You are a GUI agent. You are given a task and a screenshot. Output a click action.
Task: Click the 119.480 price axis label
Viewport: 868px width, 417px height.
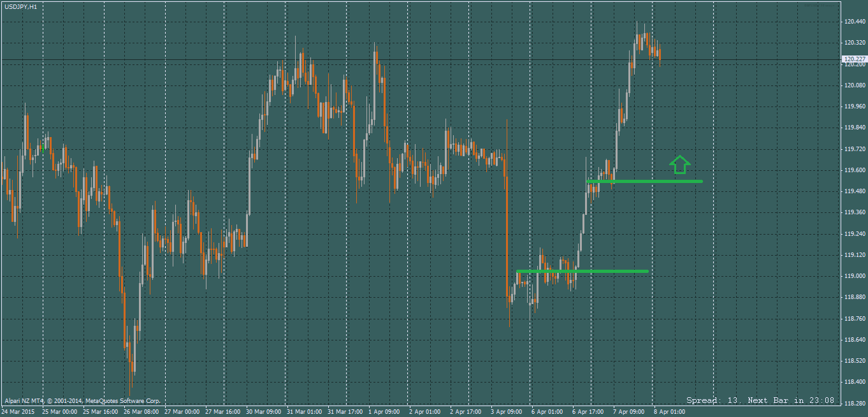(x=854, y=191)
